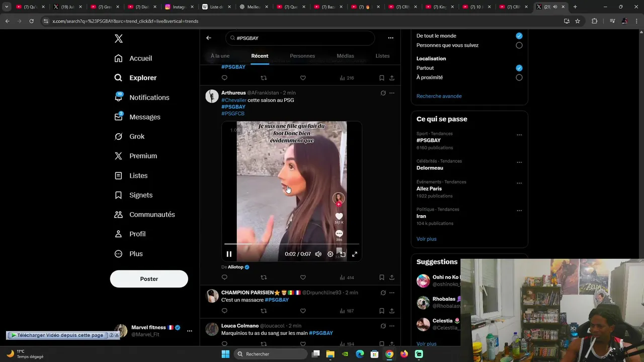
Task: Share Arthureus post
Action: [x=392, y=278]
